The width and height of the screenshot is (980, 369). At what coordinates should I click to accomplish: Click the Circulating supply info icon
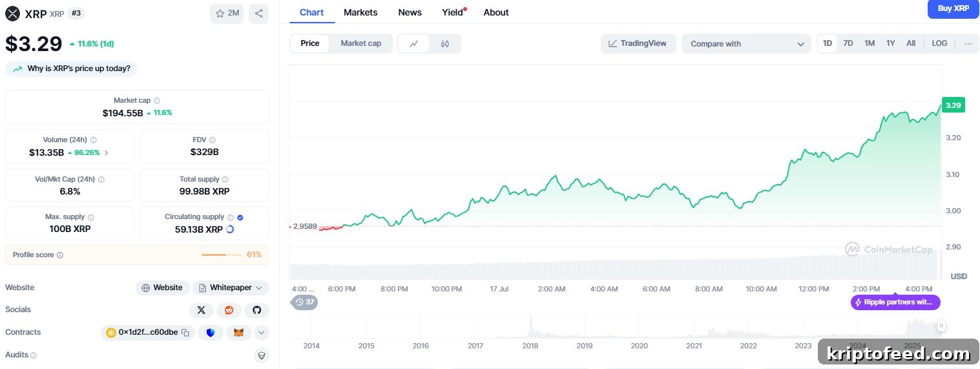231,217
